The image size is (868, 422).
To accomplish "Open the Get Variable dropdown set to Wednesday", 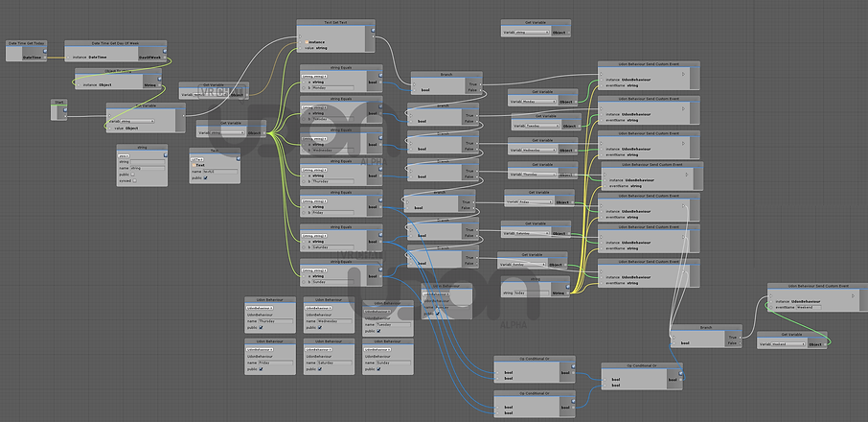I will point(539,150).
